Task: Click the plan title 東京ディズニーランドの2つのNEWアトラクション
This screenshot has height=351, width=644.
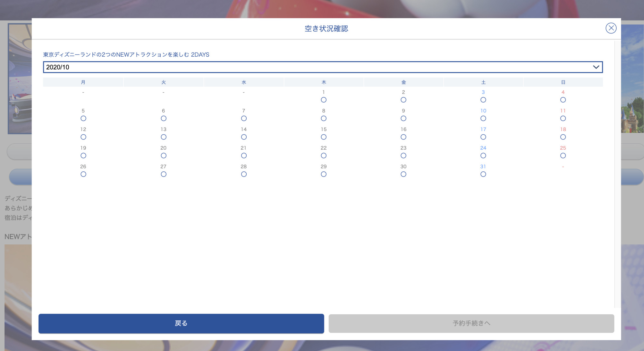Action: pyautogui.click(x=126, y=55)
